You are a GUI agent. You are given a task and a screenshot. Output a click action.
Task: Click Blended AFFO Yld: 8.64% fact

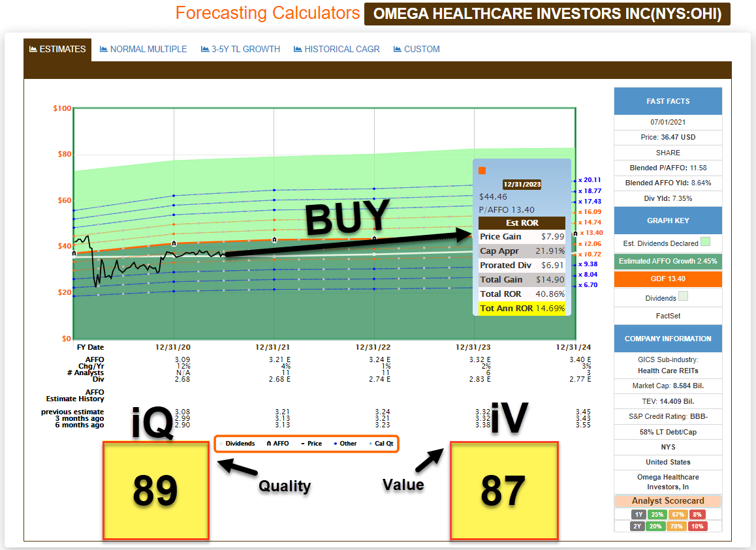[x=668, y=183]
